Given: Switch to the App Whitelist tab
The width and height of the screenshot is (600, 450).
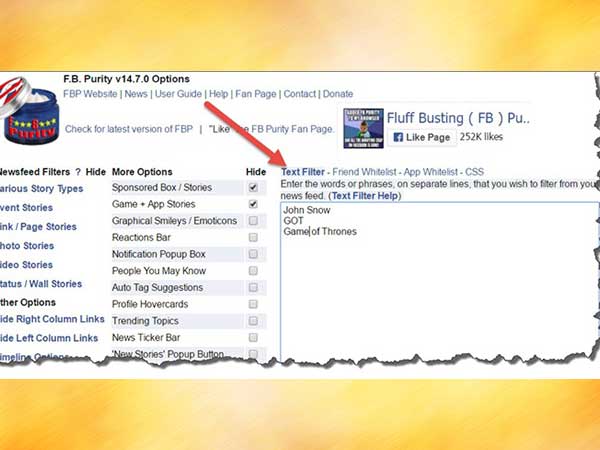Looking at the screenshot, I should click(430, 172).
